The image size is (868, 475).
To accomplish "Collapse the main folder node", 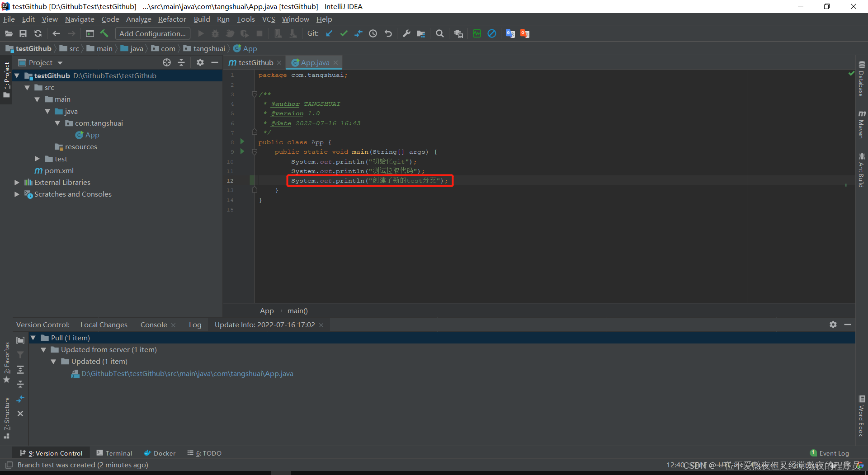I will (x=37, y=99).
